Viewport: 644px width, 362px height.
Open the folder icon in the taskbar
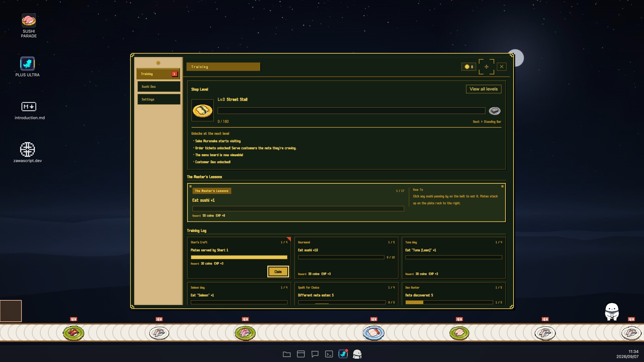tap(287, 354)
